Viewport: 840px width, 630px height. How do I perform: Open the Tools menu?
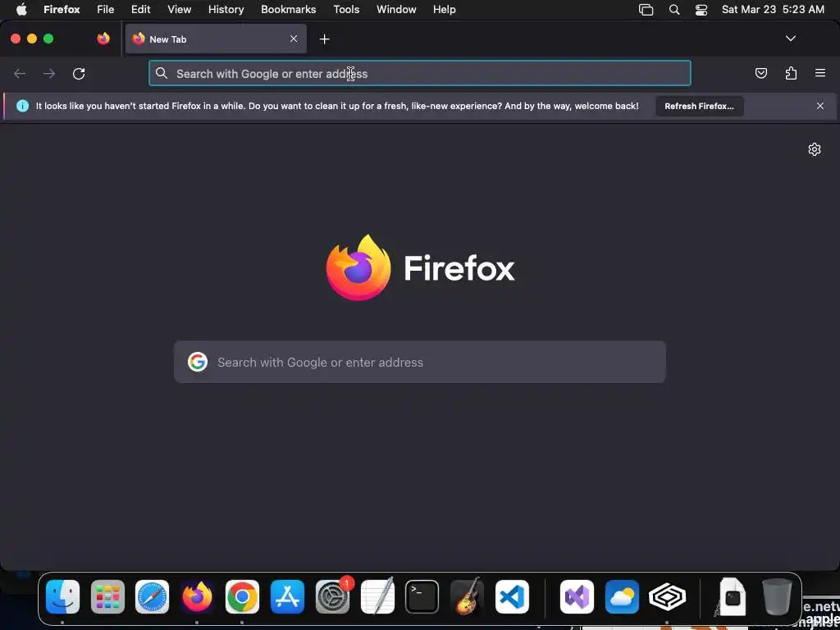coord(346,10)
